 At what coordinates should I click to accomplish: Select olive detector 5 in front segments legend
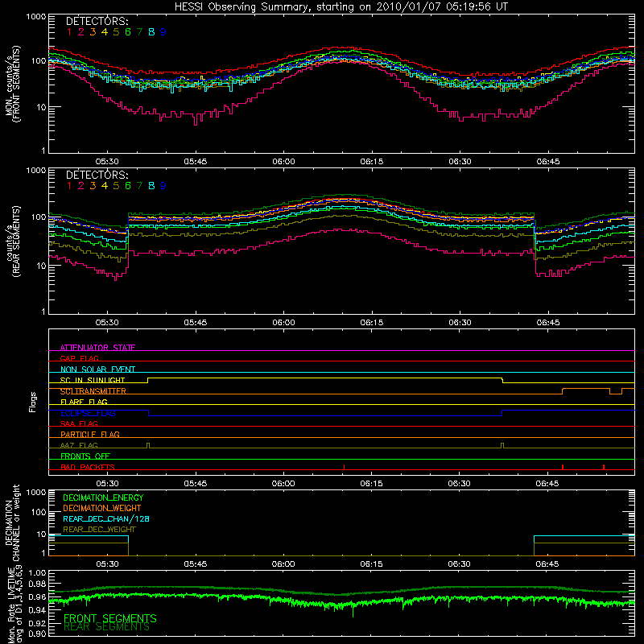pyautogui.click(x=116, y=32)
